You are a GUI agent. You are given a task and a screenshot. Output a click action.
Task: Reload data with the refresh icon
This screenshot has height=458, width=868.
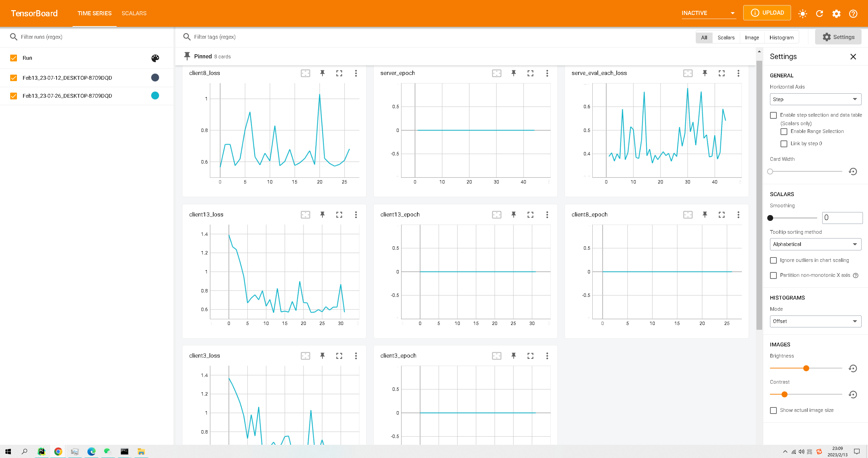820,14
